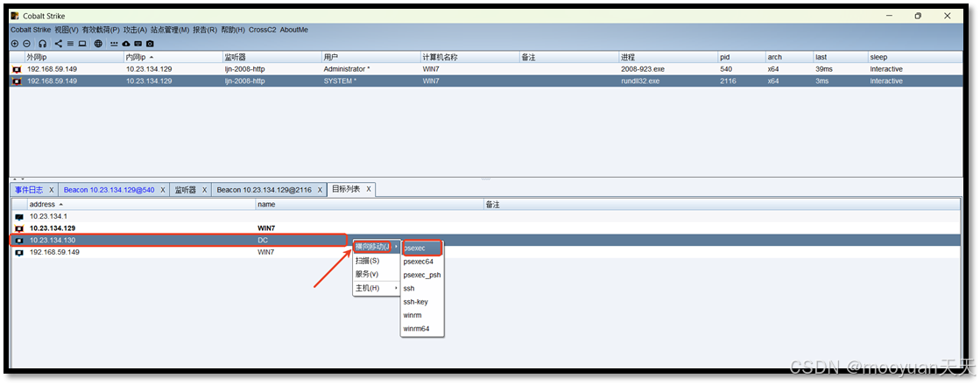Viewport: 980px width, 385px height.
Task: Open the 视图(V) menu
Action: [67, 30]
